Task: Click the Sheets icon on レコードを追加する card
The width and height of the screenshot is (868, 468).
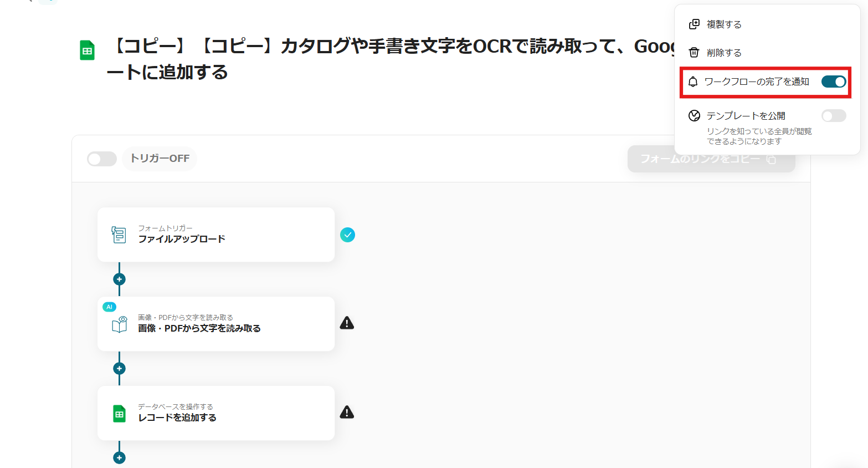Action: tap(119, 414)
